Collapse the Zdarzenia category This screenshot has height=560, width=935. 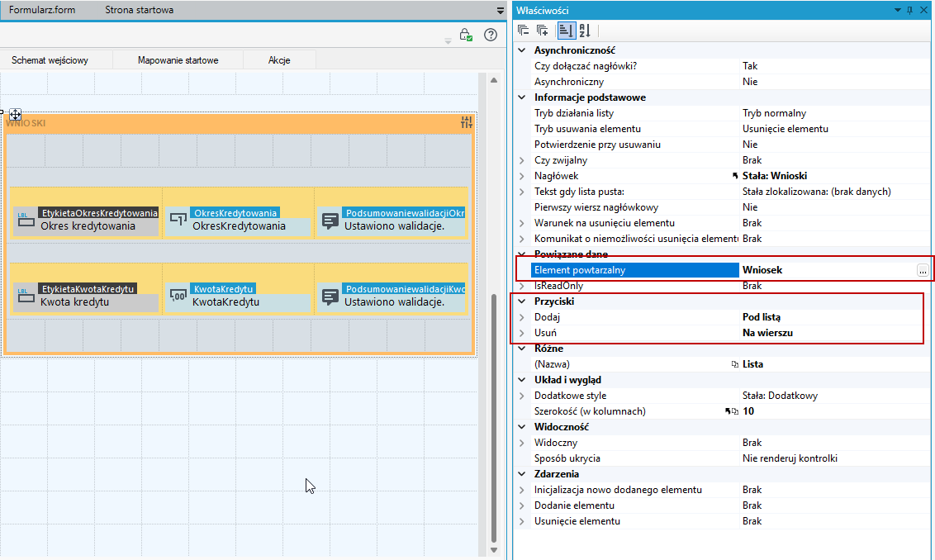point(522,474)
